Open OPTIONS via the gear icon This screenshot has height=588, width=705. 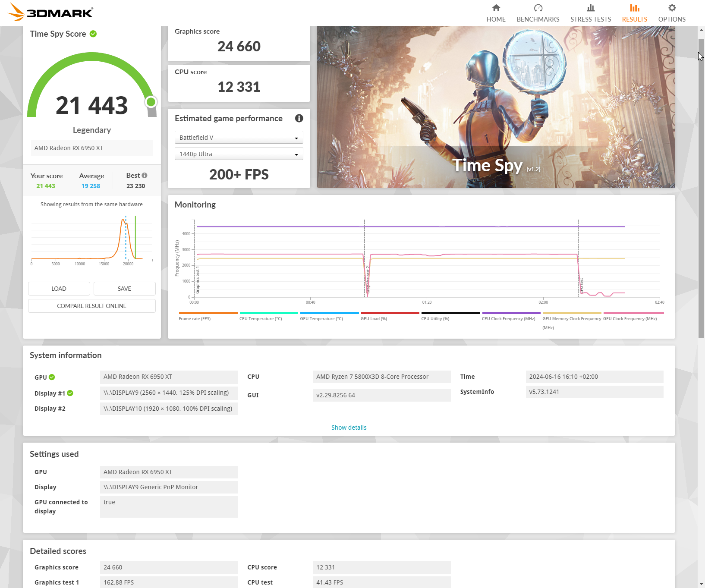click(672, 8)
